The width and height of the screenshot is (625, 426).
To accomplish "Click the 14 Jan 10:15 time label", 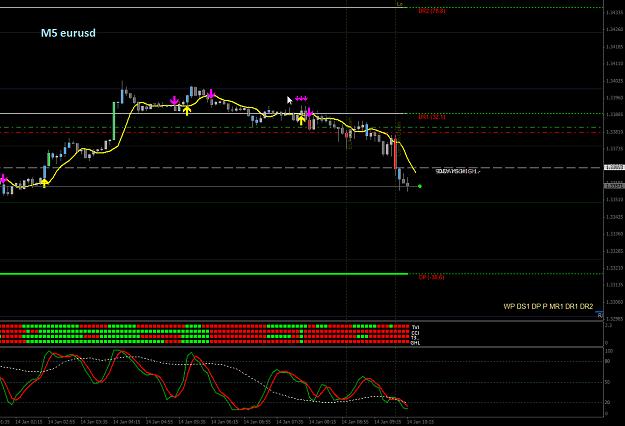I will (421, 422).
